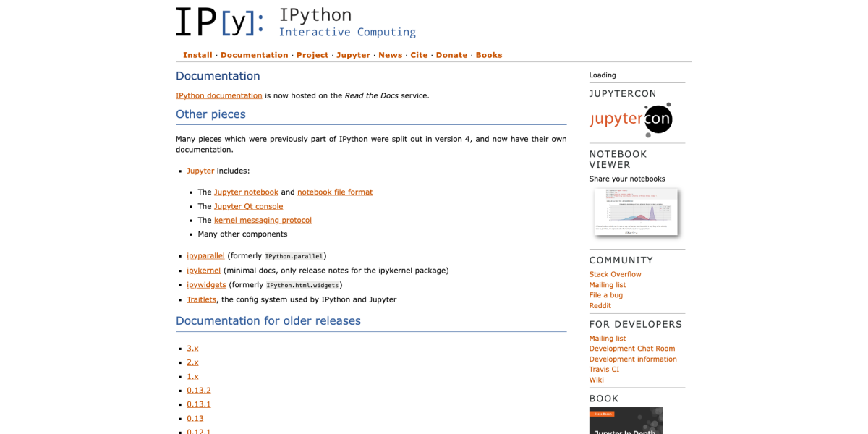Image resolution: width=868 pixels, height=434 pixels.
Task: Click the 3.x older release link
Action: tap(192, 348)
